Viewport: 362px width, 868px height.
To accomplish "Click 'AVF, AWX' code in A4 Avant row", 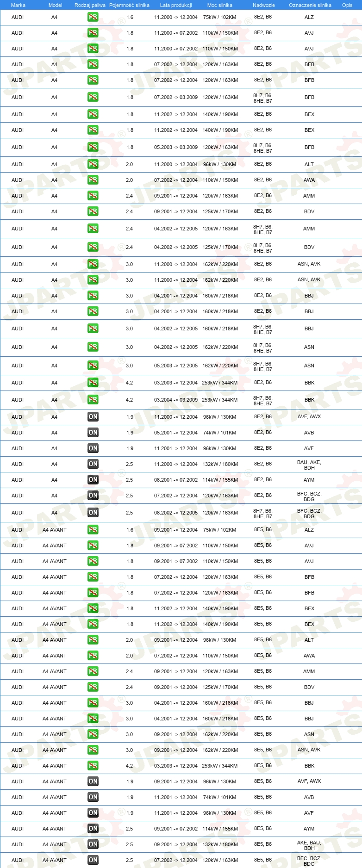I will pyautogui.click(x=309, y=781).
